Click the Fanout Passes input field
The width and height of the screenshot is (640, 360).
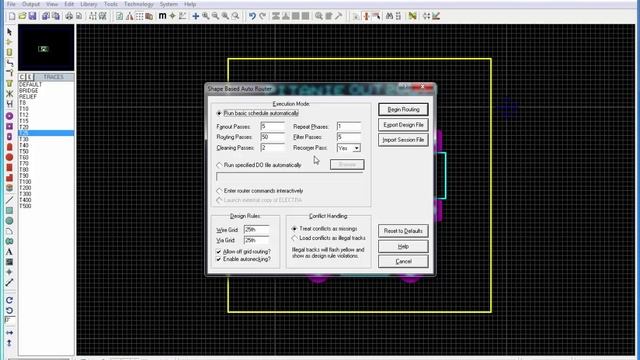pos(272,127)
